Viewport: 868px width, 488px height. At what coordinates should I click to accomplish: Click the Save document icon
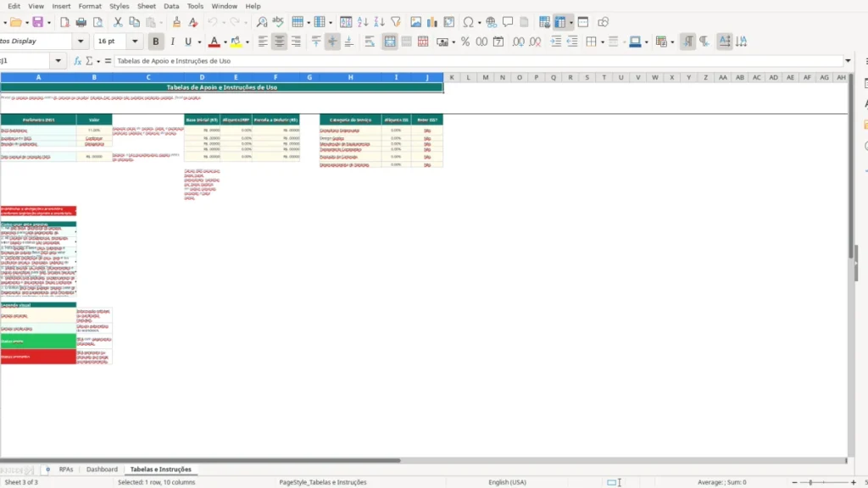37,22
